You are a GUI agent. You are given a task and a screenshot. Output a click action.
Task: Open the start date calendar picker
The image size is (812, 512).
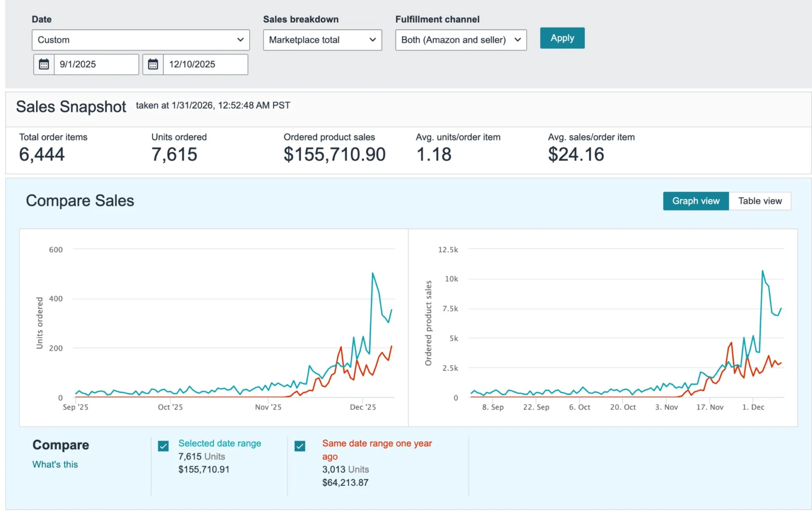44,64
